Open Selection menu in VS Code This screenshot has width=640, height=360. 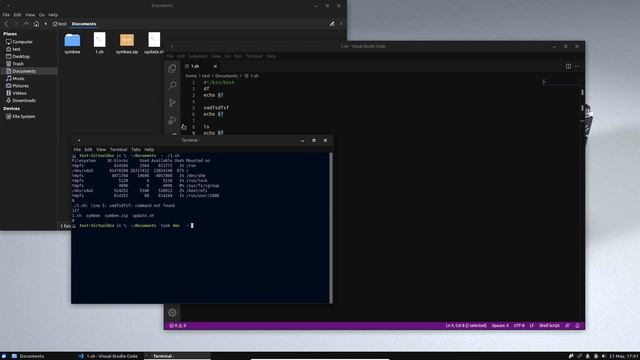198,56
